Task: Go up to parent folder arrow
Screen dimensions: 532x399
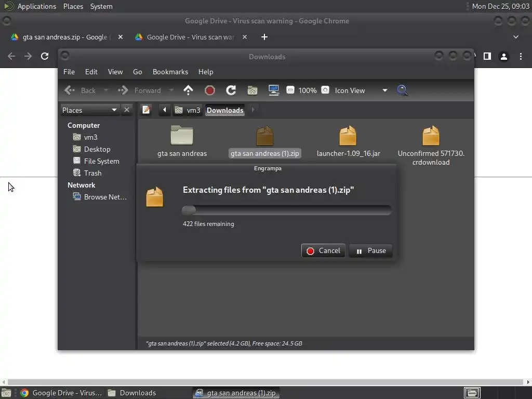Action: [188, 90]
